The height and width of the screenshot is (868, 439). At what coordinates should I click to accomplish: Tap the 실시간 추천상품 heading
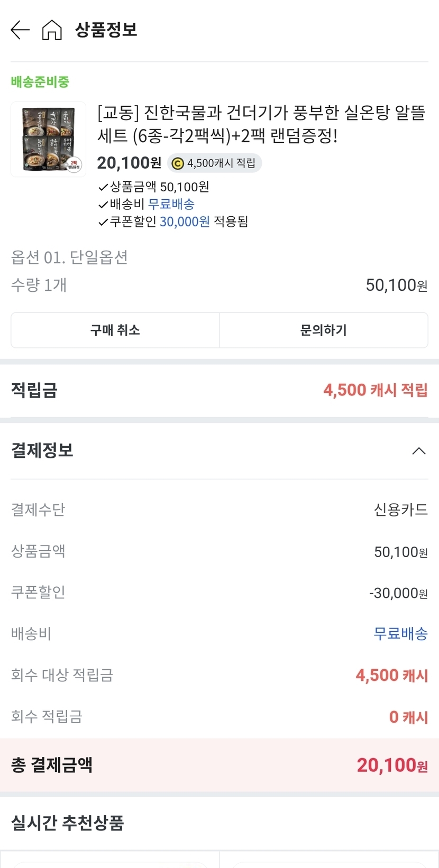(x=68, y=823)
